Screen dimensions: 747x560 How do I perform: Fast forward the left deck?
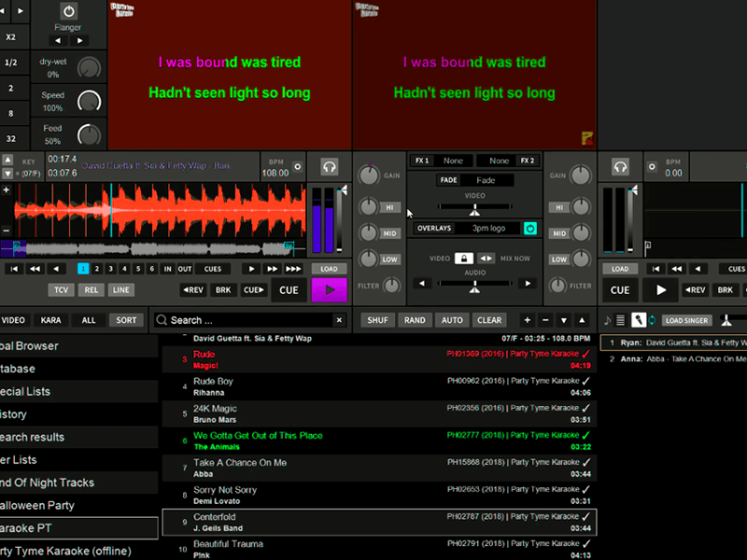point(273,269)
